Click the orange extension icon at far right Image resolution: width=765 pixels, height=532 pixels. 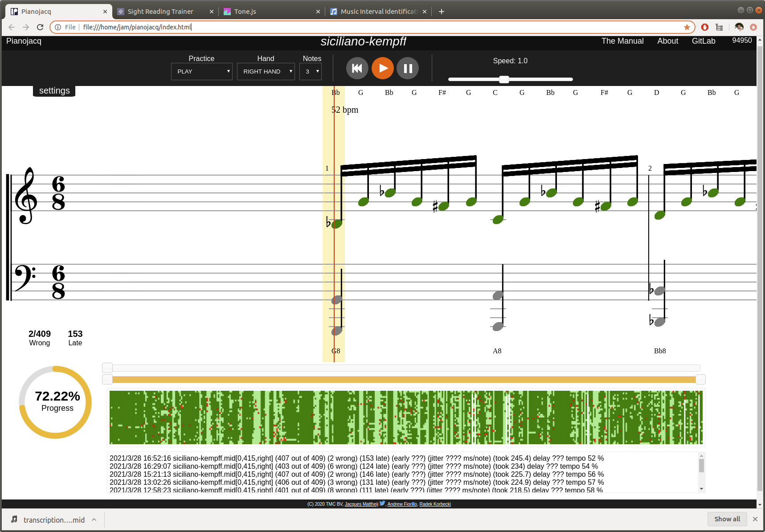tap(753, 27)
